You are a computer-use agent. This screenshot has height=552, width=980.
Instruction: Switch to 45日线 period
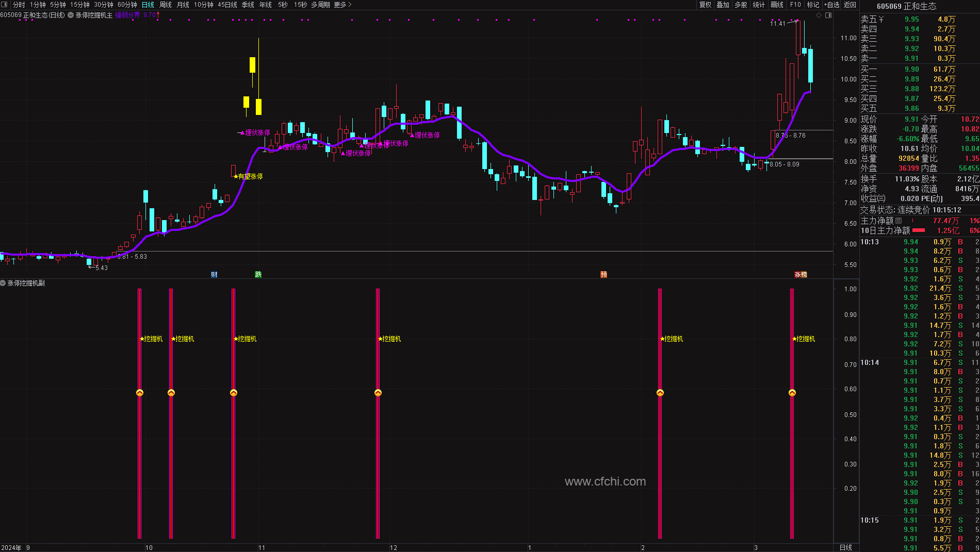(x=227, y=5)
